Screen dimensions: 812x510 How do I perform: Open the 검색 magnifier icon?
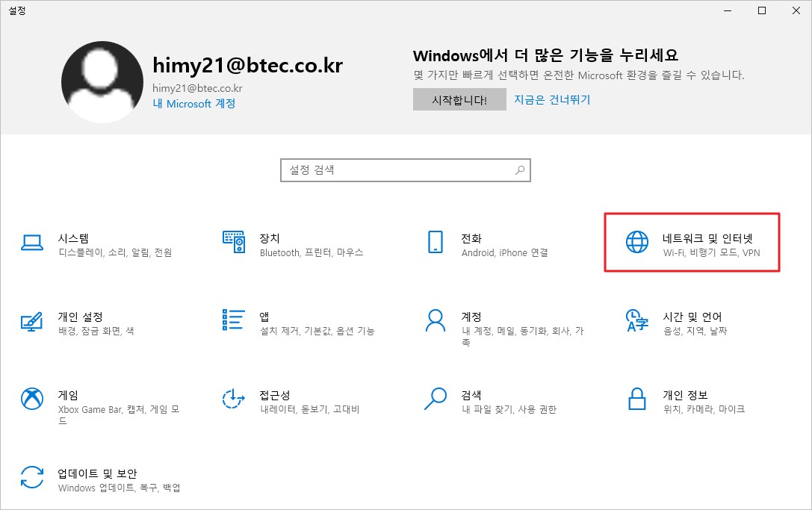pos(436,399)
